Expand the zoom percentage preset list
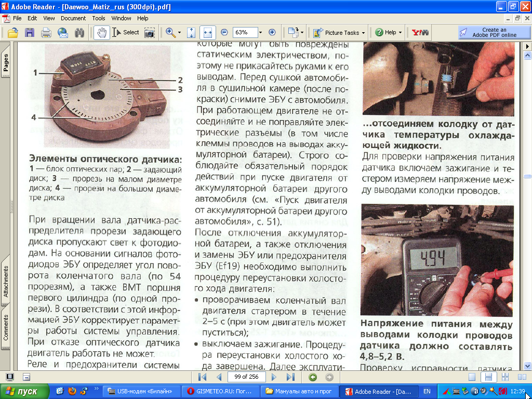532x399 pixels. [x=261, y=33]
